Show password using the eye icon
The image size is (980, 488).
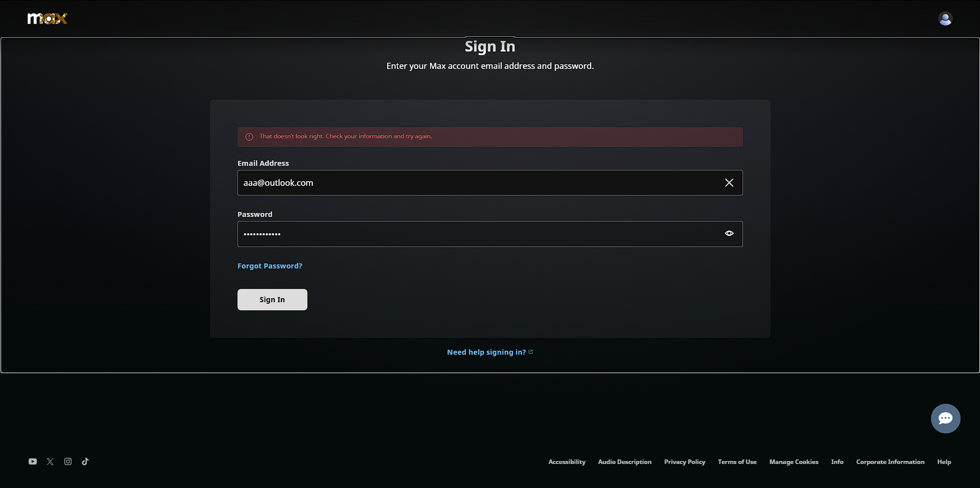click(729, 233)
